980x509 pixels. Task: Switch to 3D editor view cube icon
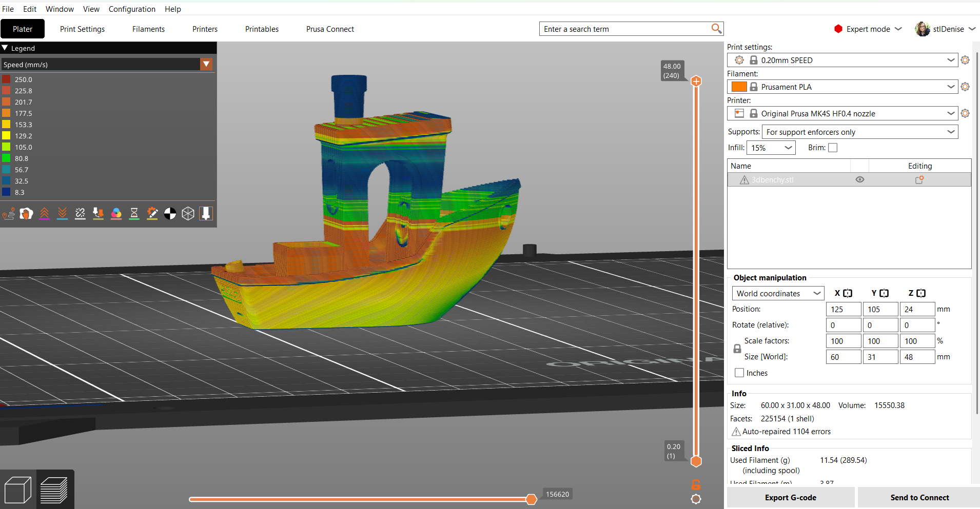(18, 490)
